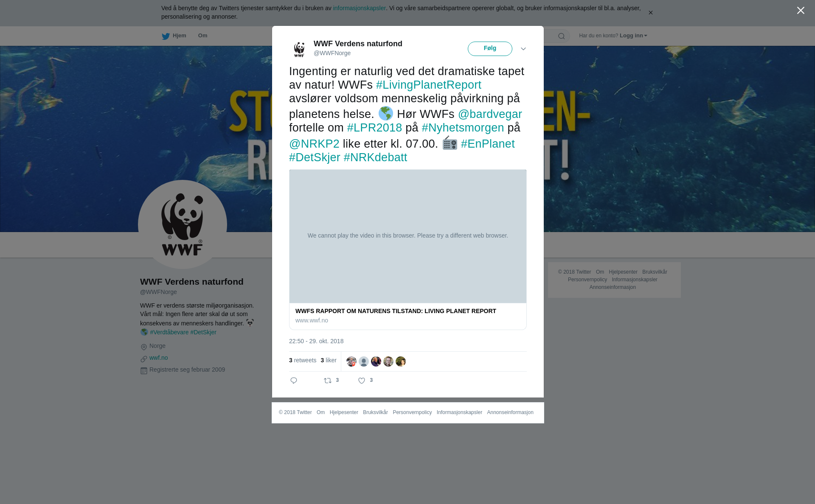Expand tweet options chevron next to Følg
The height and width of the screenshot is (504, 815).
click(x=523, y=49)
